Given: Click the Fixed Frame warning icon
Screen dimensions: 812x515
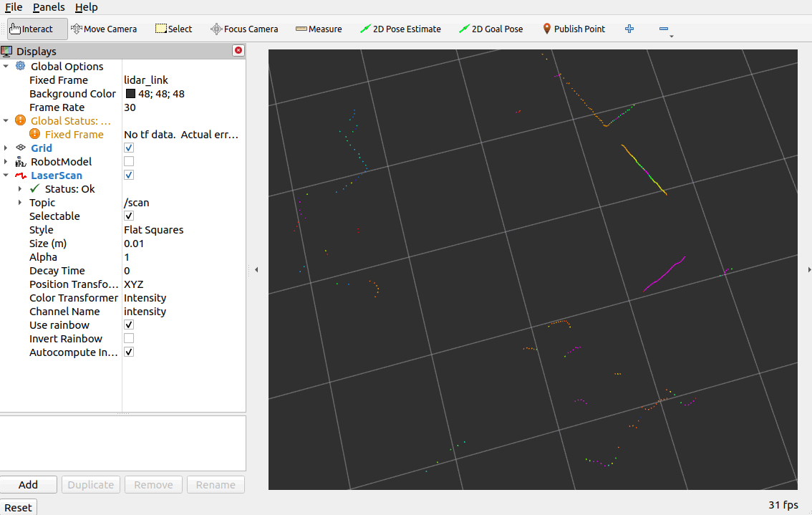Looking at the screenshot, I should pyautogui.click(x=34, y=134).
